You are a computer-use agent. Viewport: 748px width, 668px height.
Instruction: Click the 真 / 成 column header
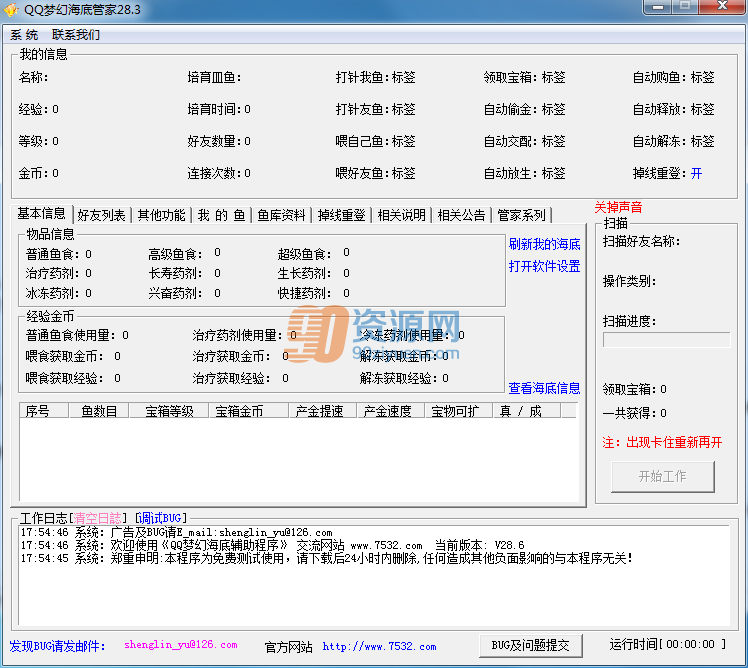point(526,411)
